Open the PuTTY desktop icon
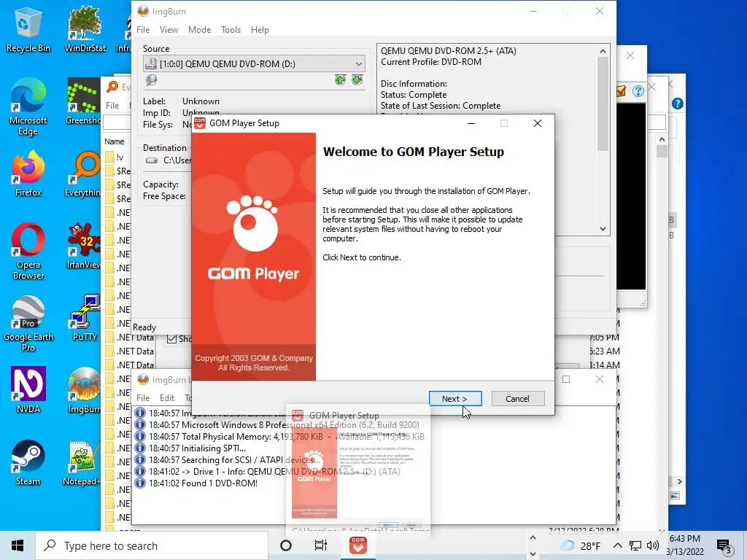 pyautogui.click(x=85, y=319)
